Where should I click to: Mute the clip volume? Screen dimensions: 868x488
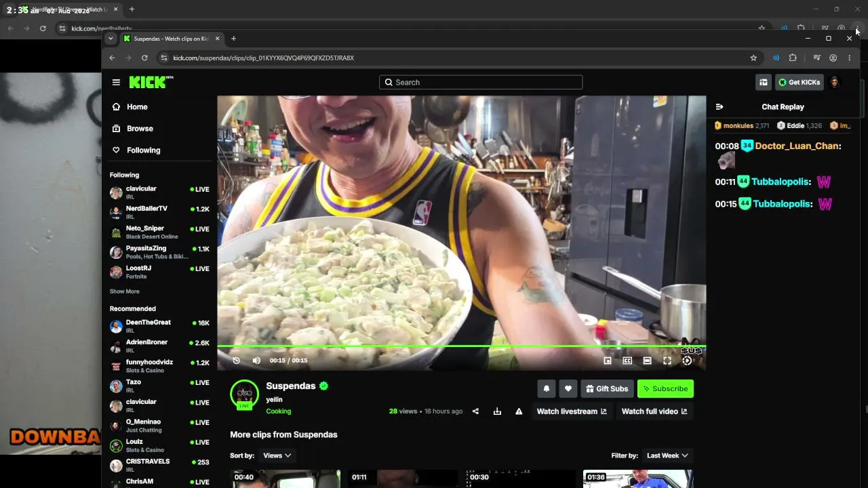[x=256, y=361]
